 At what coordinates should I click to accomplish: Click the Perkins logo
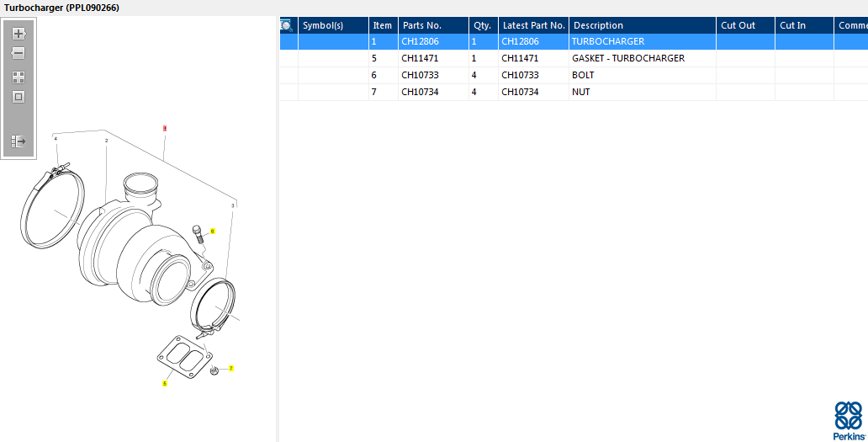pyautogui.click(x=849, y=420)
